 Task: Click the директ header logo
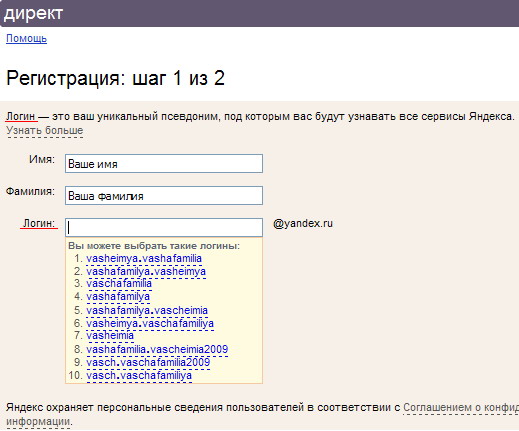pyautogui.click(x=33, y=13)
